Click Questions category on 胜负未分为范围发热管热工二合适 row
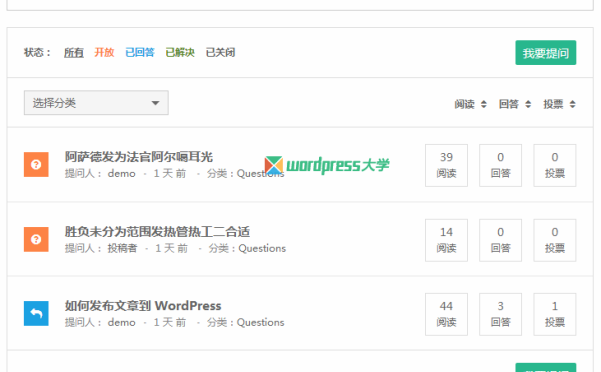The height and width of the screenshot is (372, 601). (x=262, y=248)
